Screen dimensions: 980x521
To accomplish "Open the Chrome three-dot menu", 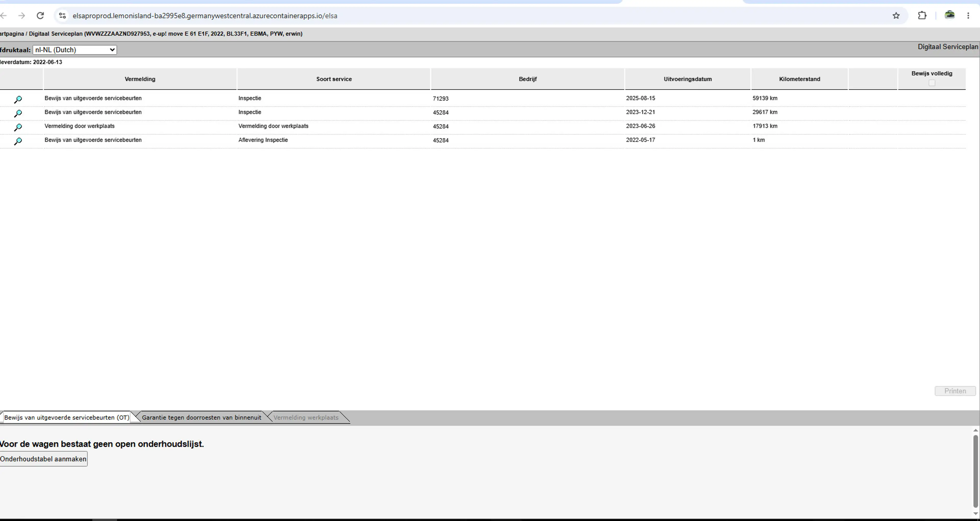I will 968,16.
